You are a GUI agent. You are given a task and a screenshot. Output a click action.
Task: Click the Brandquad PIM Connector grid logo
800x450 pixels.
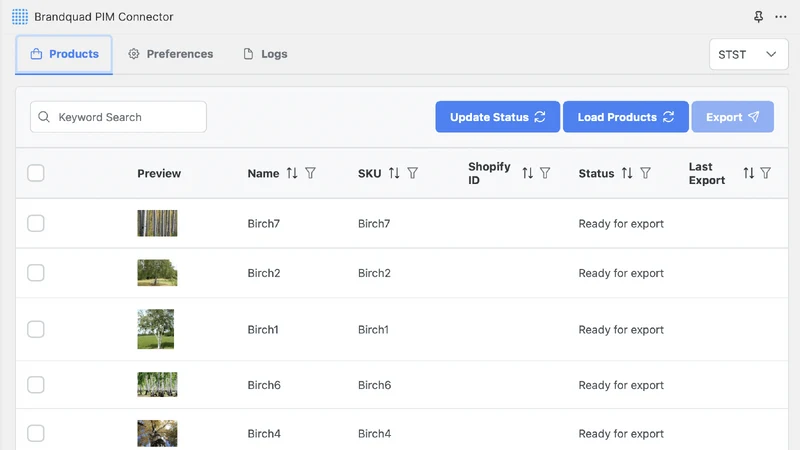click(x=20, y=16)
